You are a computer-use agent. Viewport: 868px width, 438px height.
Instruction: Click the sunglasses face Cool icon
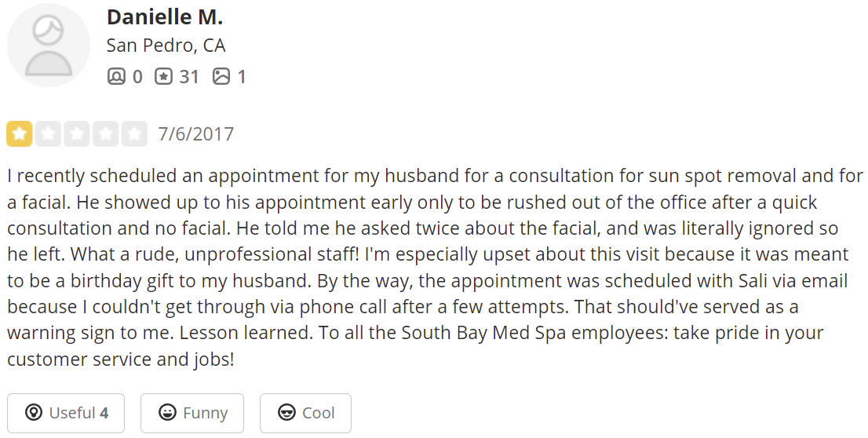(286, 413)
